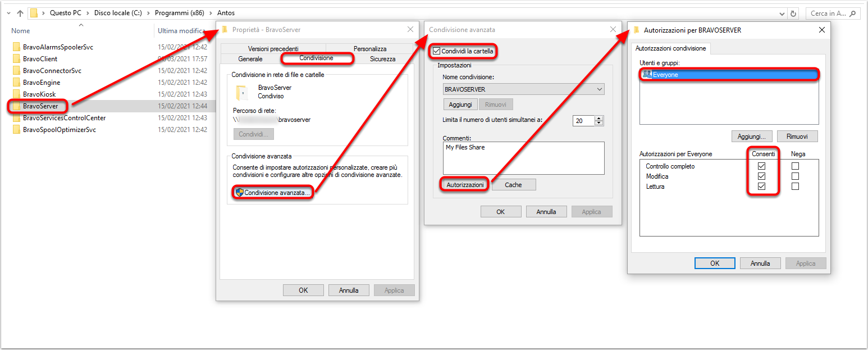Sort by Nome column header

tap(21, 31)
